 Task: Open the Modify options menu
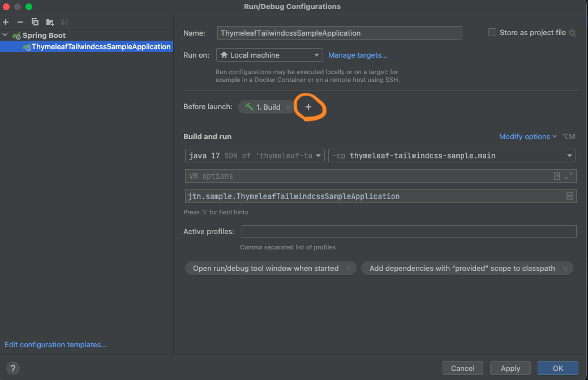click(x=527, y=136)
